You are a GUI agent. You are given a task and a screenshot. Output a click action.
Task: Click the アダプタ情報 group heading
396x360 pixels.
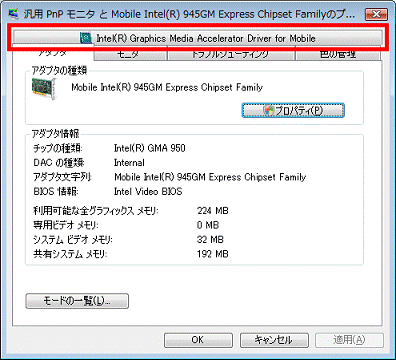pos(55,134)
